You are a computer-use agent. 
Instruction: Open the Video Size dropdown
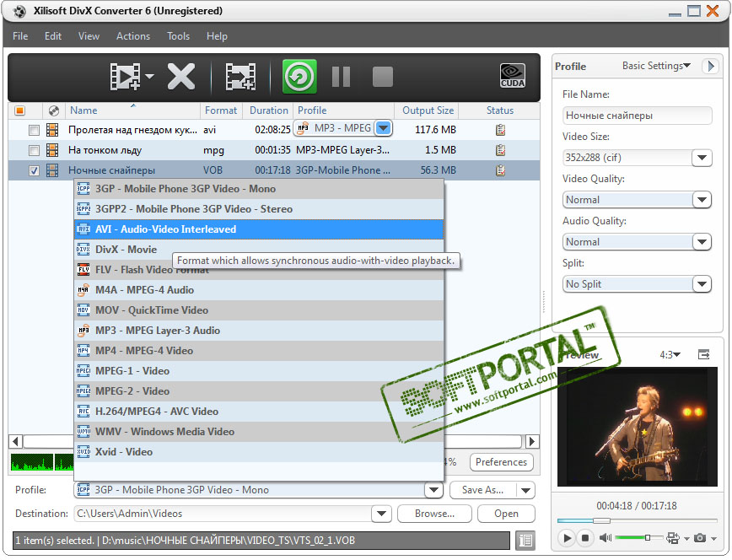[x=702, y=158]
